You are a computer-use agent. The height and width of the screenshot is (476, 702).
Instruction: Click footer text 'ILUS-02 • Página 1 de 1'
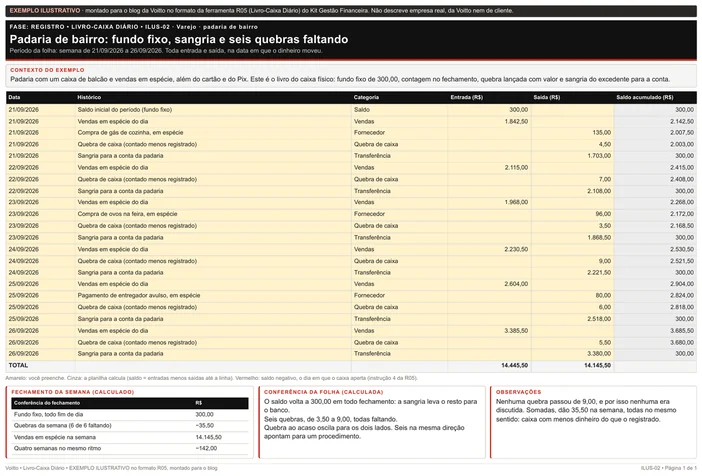pos(668,468)
